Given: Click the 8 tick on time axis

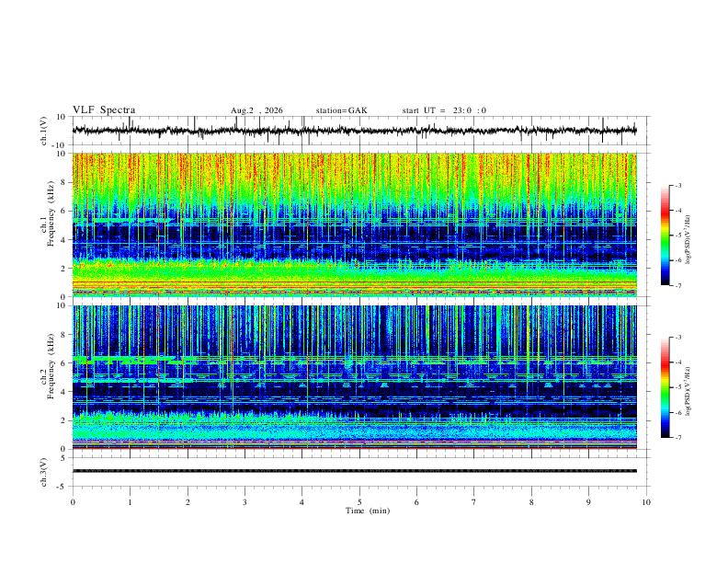Looking at the screenshot, I should tap(531, 502).
